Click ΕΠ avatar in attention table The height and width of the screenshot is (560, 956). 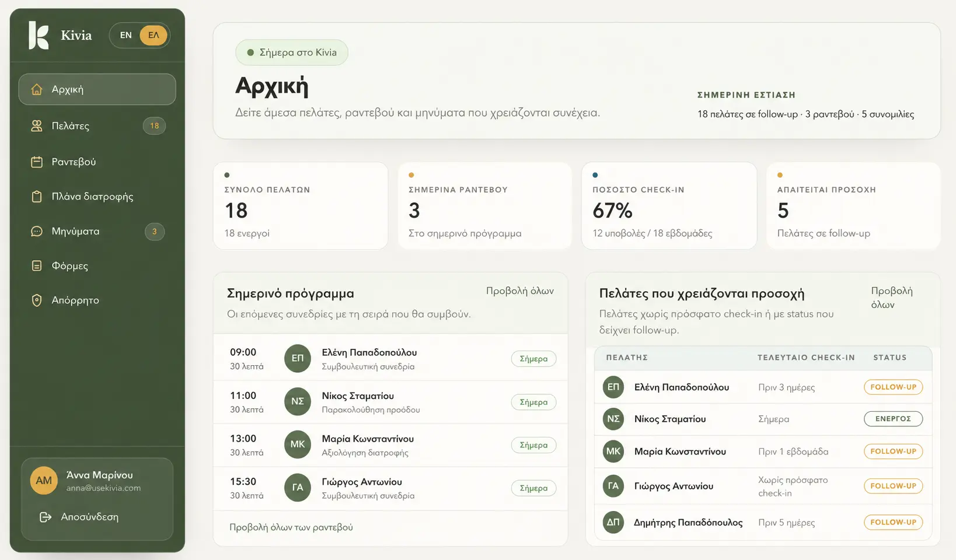coord(613,387)
